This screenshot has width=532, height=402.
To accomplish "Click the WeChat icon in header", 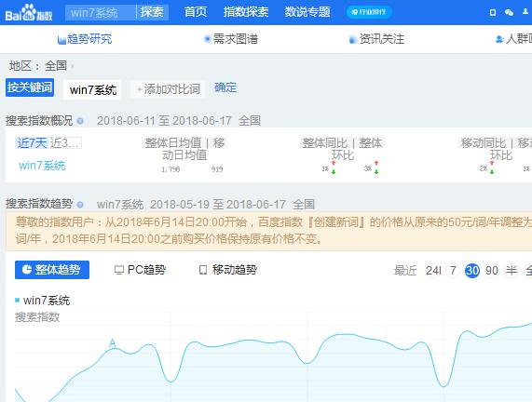I will point(509,12).
